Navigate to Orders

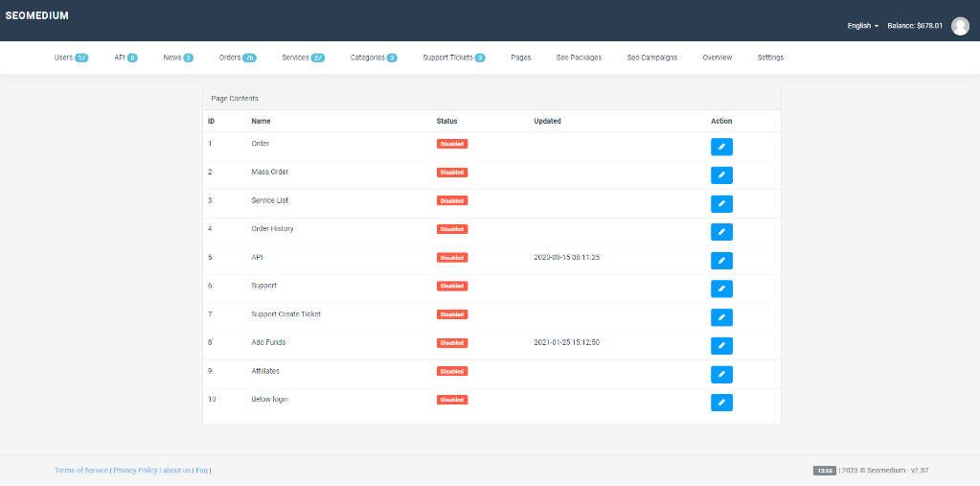click(238, 58)
